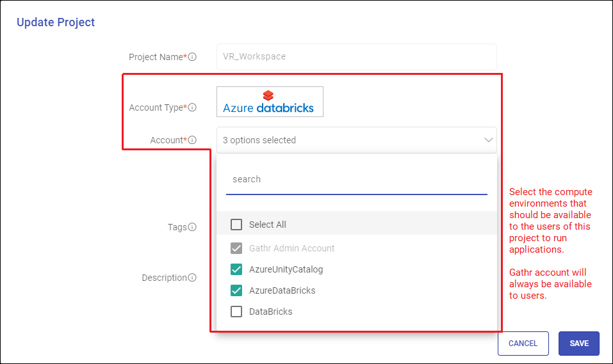The width and height of the screenshot is (613, 364).
Task: Click the info icon next to Account label
Action: 192,140
